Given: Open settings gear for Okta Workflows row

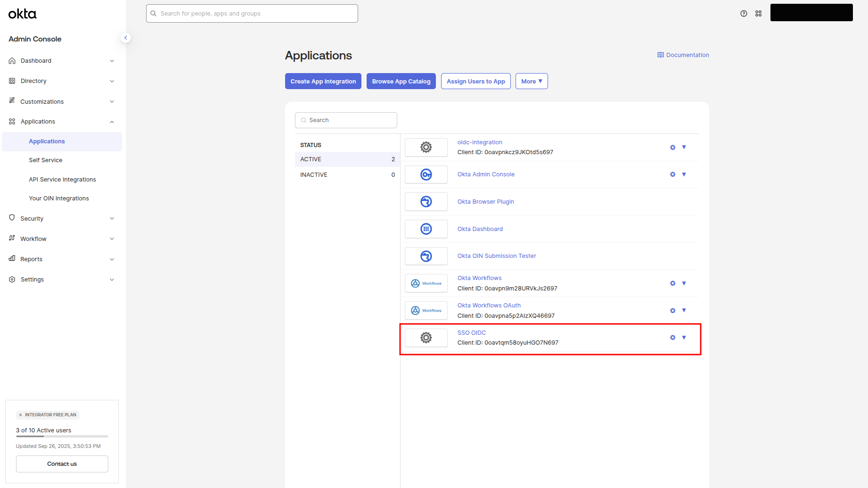Looking at the screenshot, I should [x=672, y=283].
